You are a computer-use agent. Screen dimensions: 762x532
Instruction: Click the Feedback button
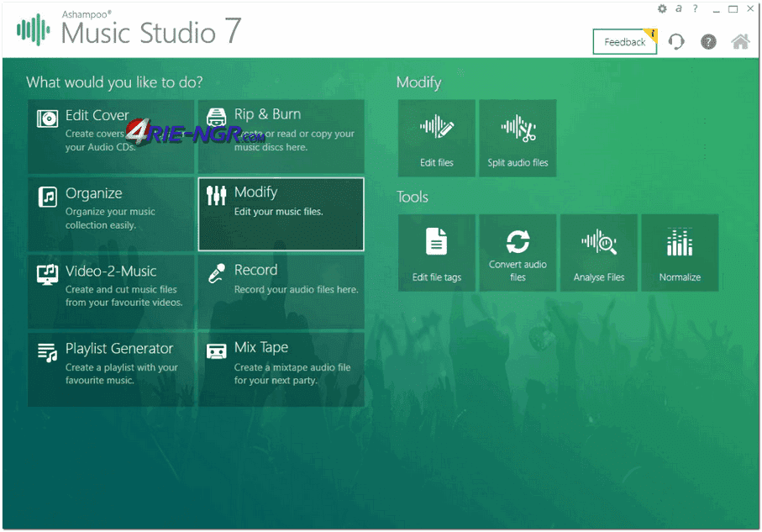click(625, 42)
